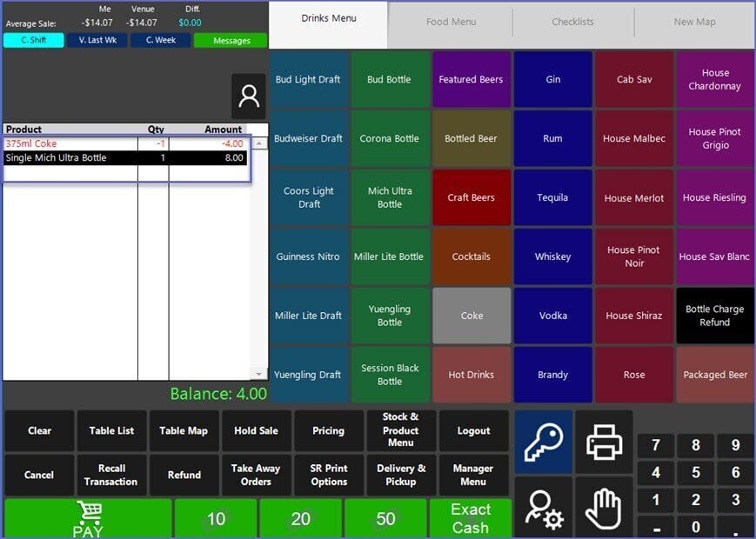Click the Exact Cash button

470,518
